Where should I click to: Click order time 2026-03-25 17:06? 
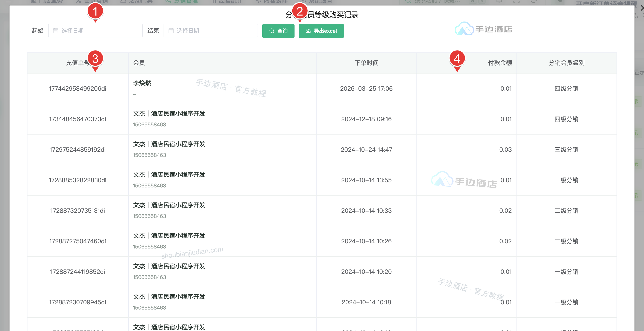click(366, 89)
